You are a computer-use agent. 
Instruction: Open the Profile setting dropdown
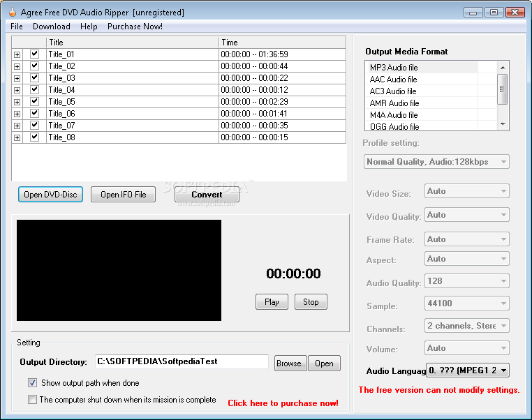coord(436,162)
